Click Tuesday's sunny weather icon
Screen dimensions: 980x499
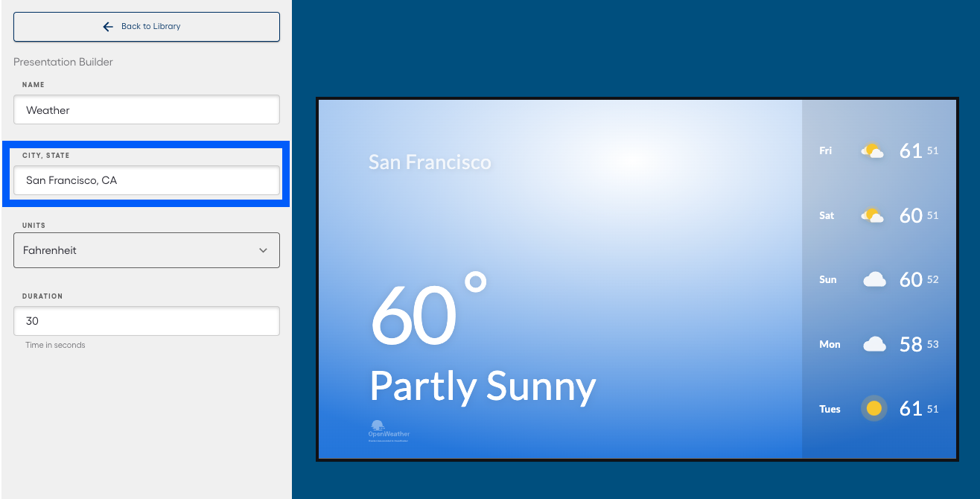[x=874, y=408]
